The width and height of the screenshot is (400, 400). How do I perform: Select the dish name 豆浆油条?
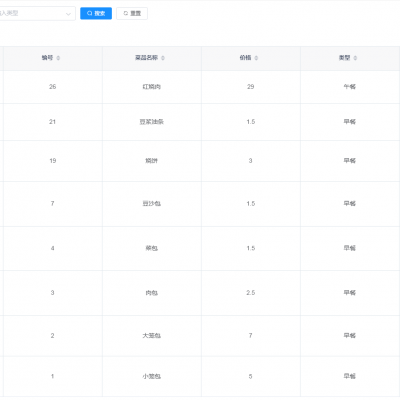coord(152,122)
